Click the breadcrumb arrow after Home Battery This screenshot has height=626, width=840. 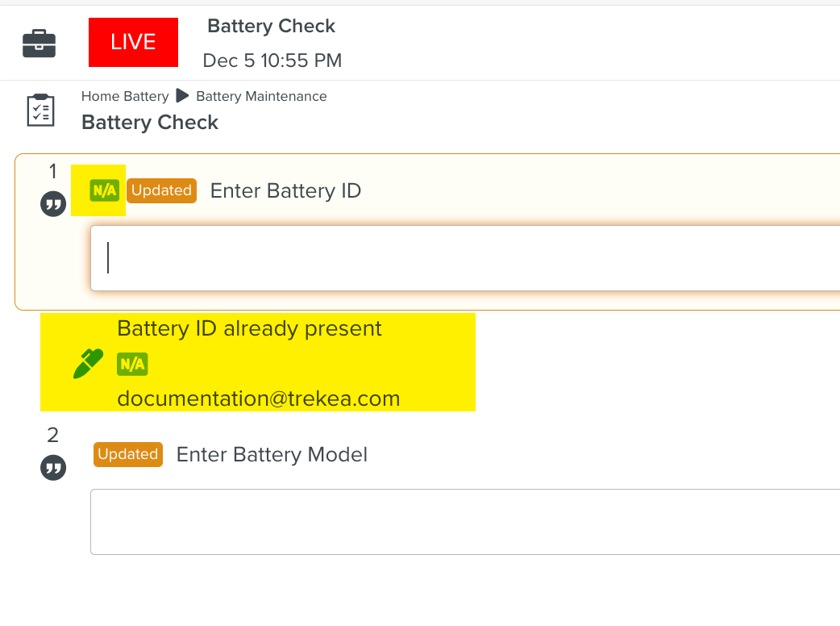click(182, 96)
